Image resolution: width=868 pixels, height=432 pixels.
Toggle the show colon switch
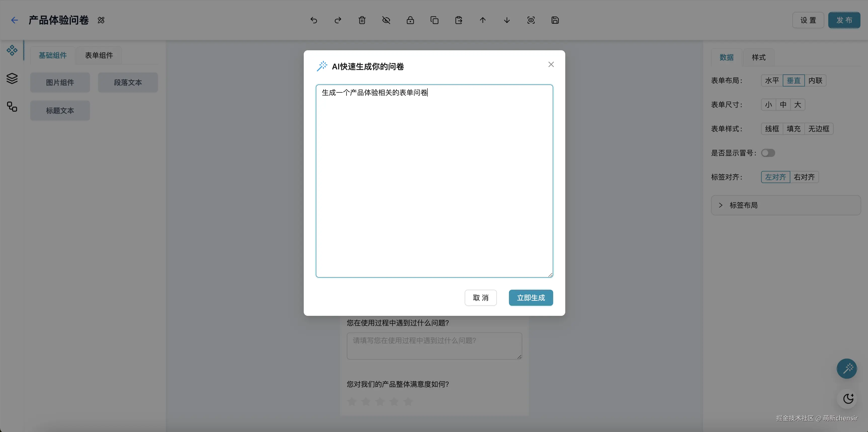[768, 153]
